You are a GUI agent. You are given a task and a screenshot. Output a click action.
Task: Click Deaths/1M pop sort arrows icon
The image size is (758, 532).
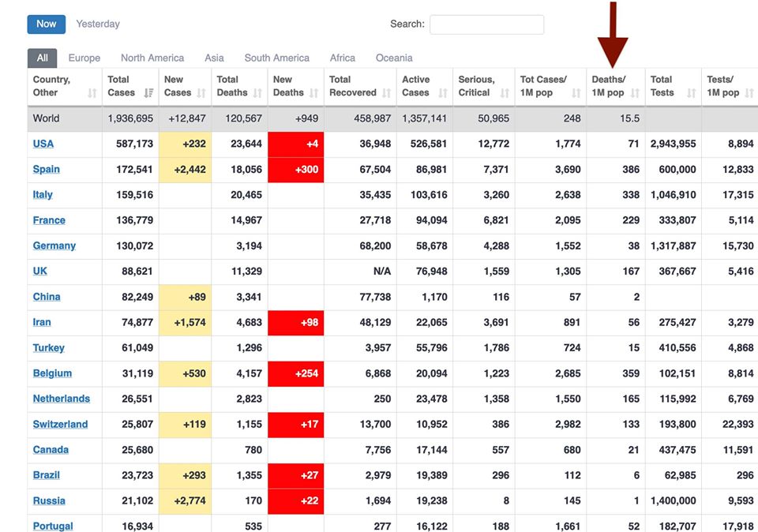click(x=635, y=93)
